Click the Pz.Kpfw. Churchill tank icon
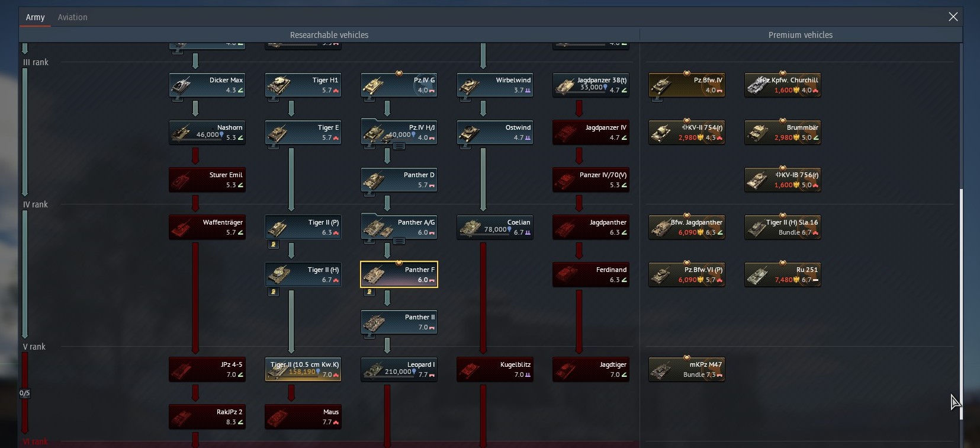 click(757, 85)
